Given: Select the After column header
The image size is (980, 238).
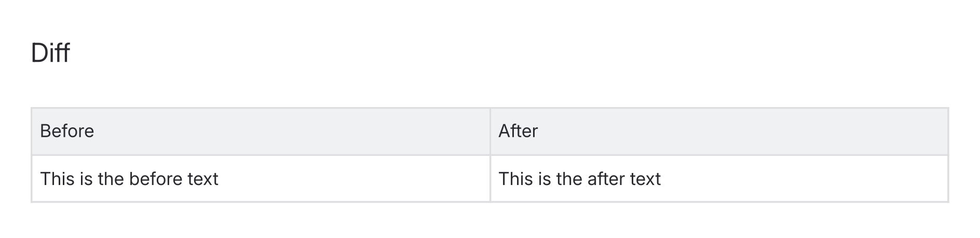Looking at the screenshot, I should 518,131.
